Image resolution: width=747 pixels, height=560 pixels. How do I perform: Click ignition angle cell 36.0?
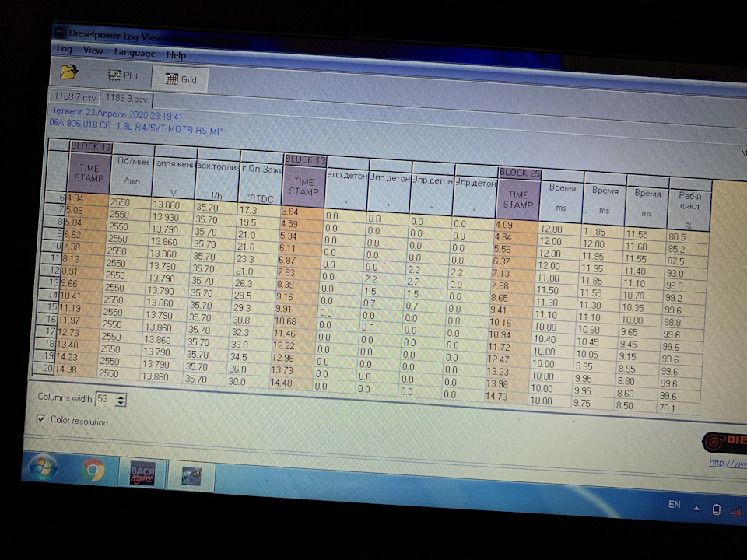pyautogui.click(x=249, y=369)
